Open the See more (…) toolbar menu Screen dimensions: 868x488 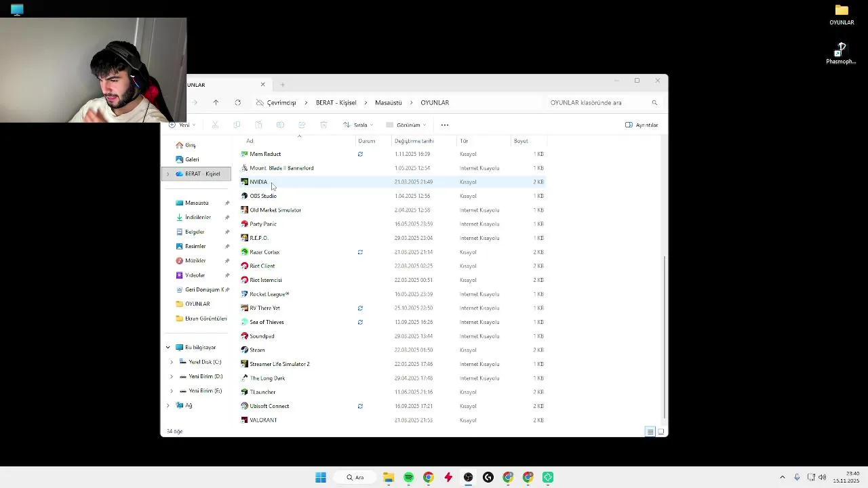point(445,125)
